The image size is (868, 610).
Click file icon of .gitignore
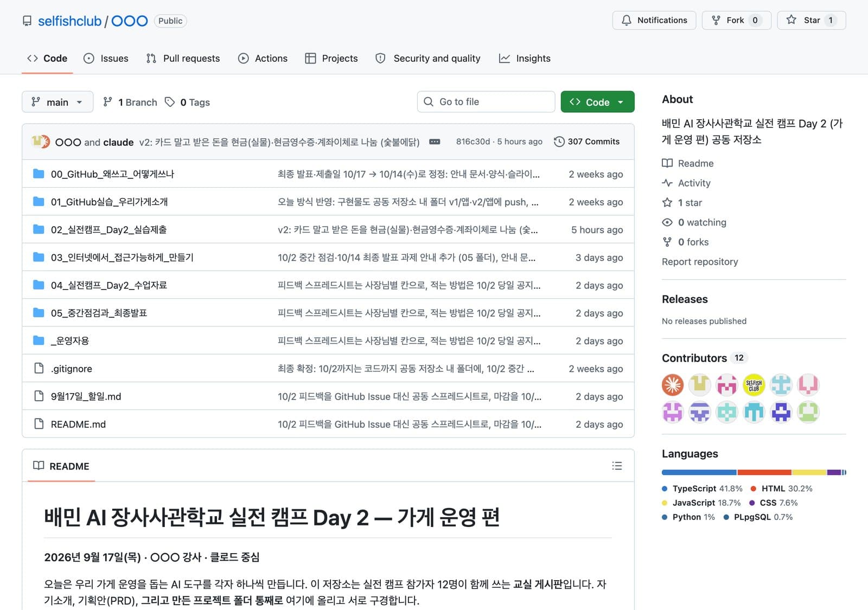(x=39, y=368)
